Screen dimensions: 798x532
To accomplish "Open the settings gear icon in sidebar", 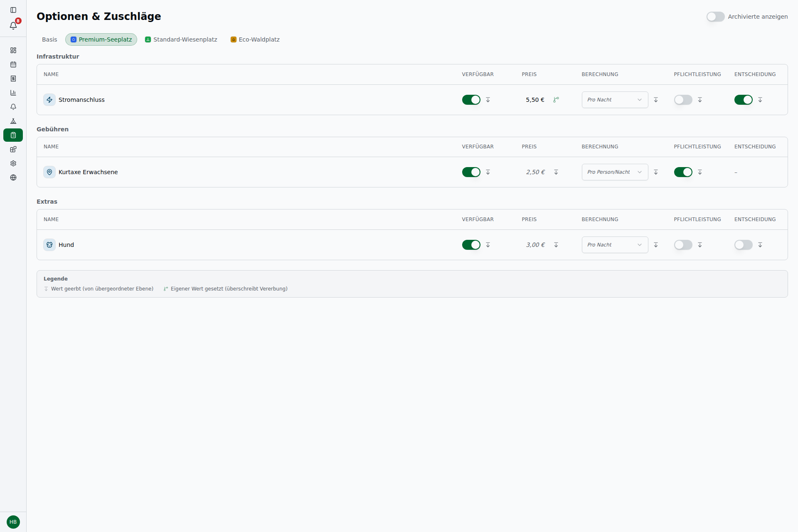I will (13, 163).
